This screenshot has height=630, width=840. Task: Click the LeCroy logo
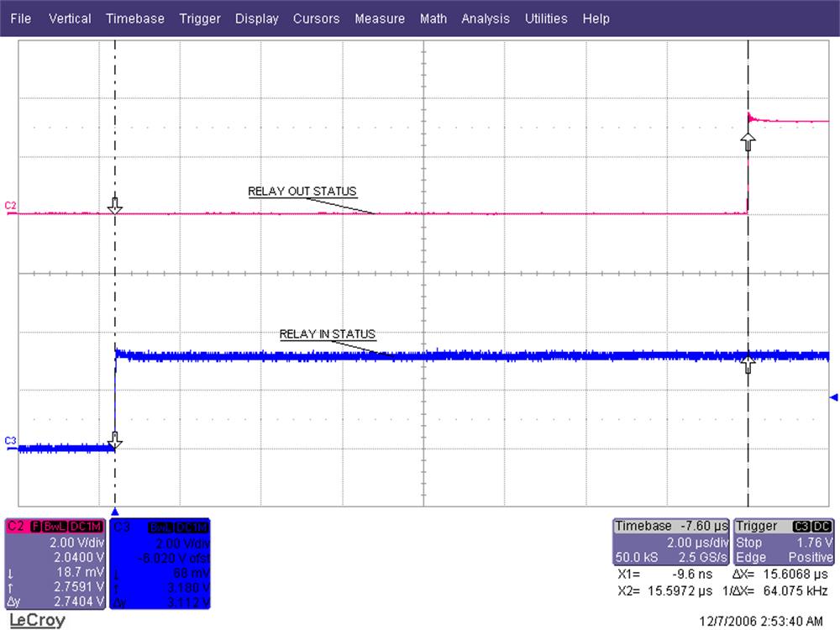(x=36, y=621)
